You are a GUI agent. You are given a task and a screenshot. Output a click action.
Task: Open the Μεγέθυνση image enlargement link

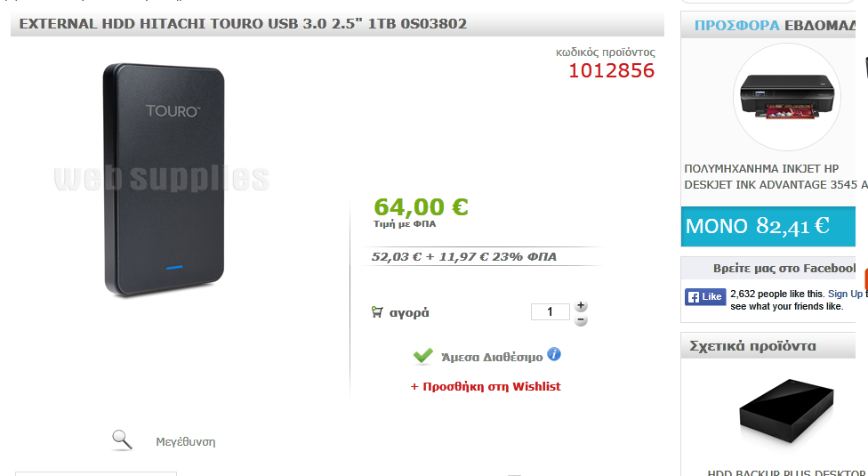coord(186,441)
